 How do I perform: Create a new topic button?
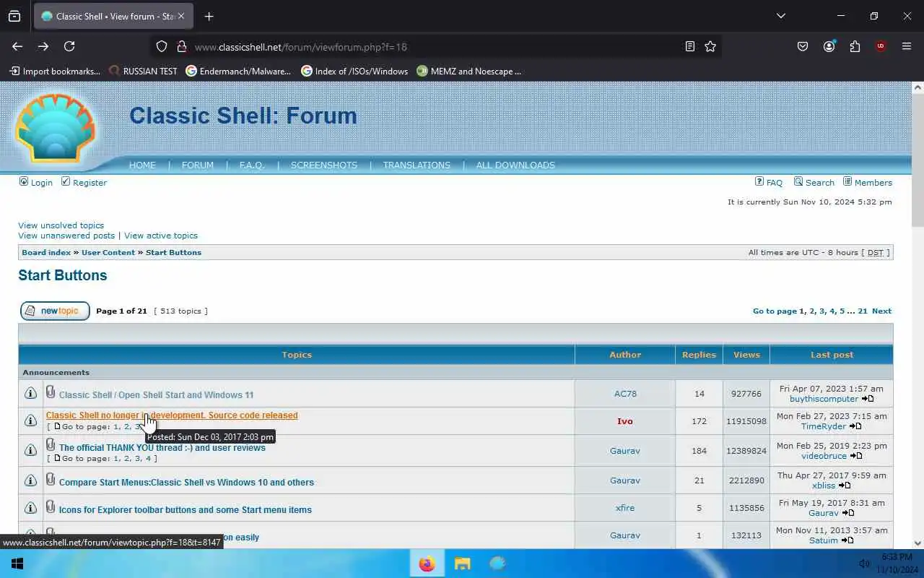[55, 311]
